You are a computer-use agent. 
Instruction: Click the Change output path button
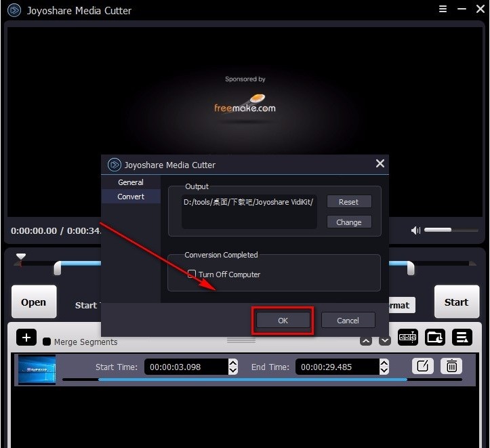tap(349, 222)
